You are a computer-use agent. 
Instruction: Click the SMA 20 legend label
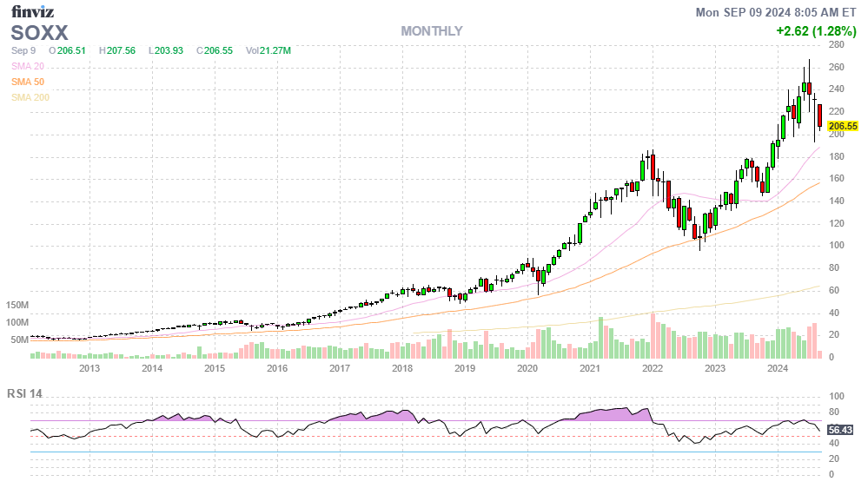[x=28, y=66]
